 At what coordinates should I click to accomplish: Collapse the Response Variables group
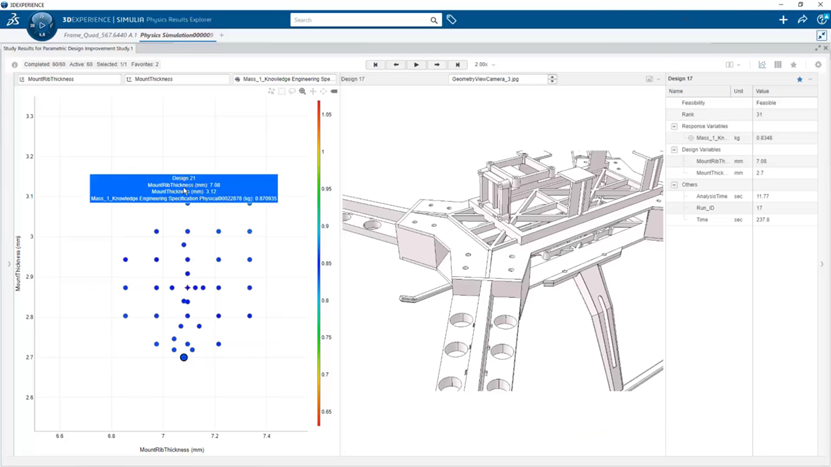(x=674, y=126)
